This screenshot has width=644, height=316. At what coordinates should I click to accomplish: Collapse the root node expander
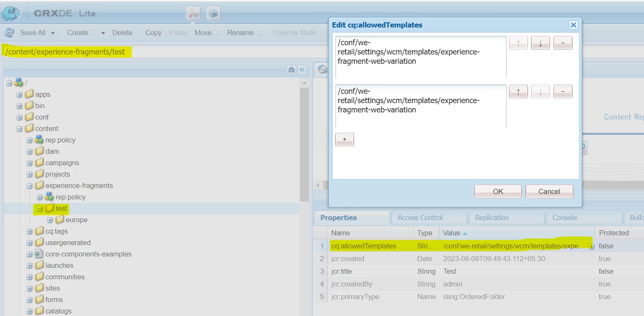click(9, 83)
